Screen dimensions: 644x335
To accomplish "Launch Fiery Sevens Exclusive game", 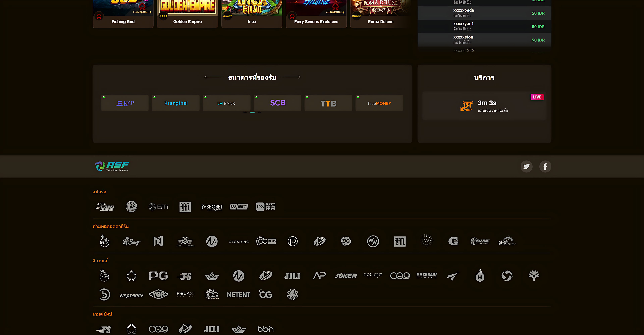I will tap(316, 14).
